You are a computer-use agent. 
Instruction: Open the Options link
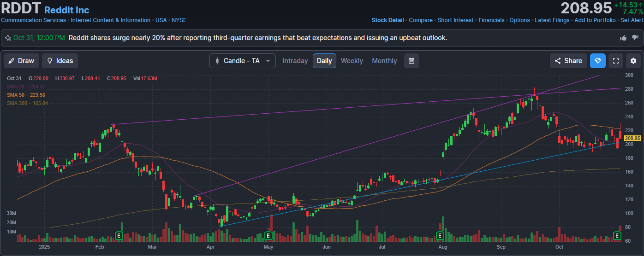coord(519,20)
